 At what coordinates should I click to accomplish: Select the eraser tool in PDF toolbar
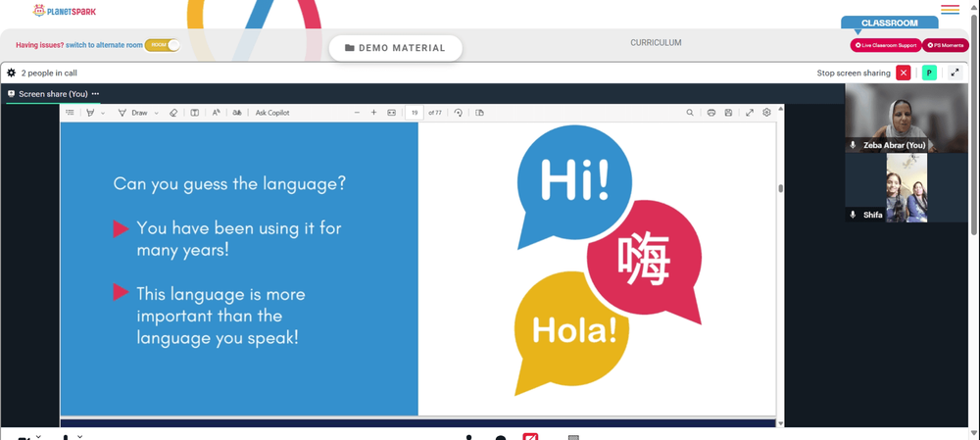[x=173, y=113]
